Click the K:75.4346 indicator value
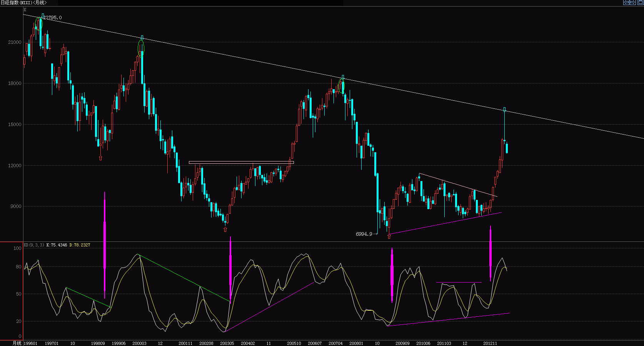 coord(57,245)
